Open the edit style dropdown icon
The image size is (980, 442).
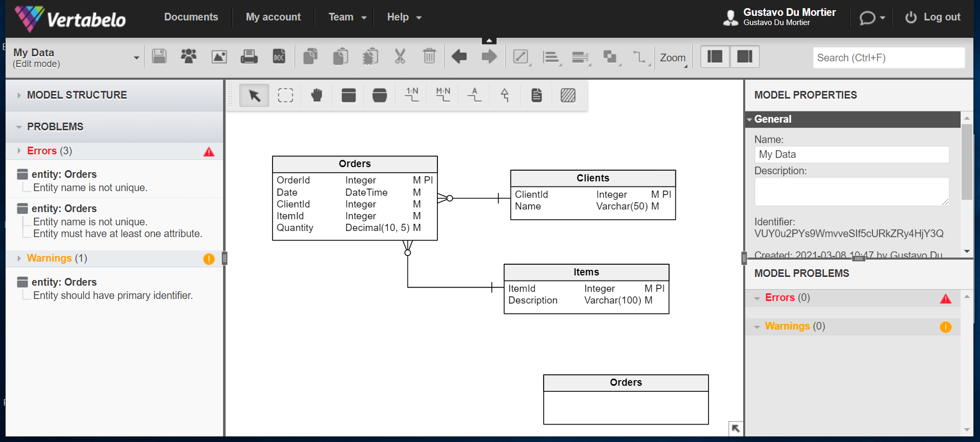coord(522,57)
